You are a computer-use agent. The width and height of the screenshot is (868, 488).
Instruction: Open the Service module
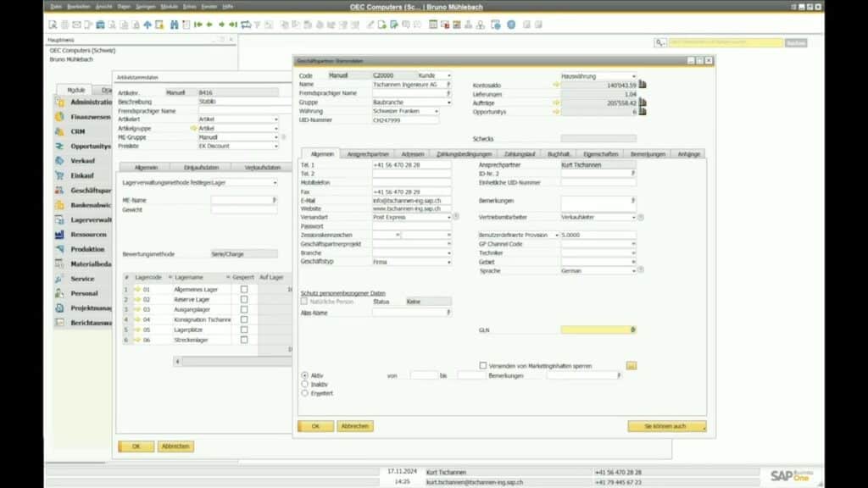click(82, 279)
